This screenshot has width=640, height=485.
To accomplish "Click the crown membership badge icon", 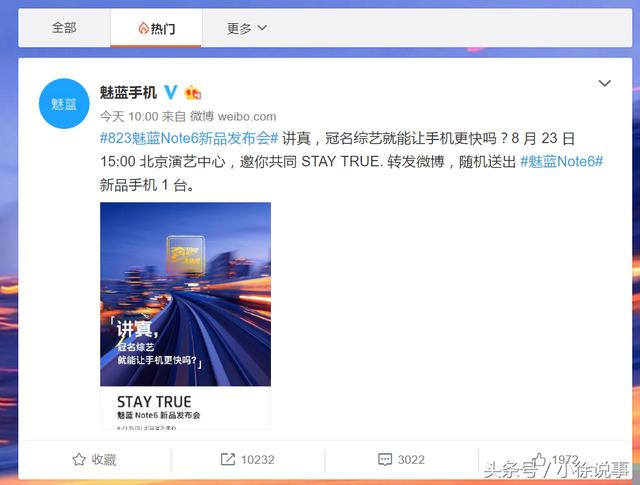I will (x=193, y=92).
